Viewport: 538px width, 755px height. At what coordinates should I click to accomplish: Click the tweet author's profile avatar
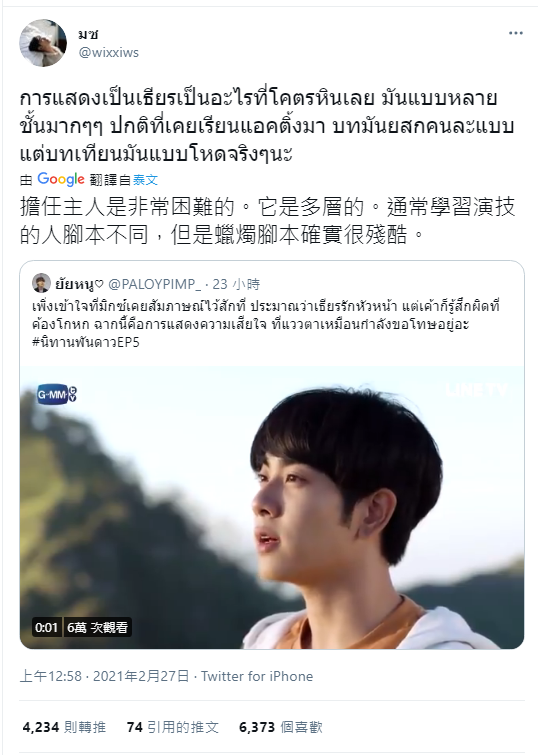tap(43, 43)
